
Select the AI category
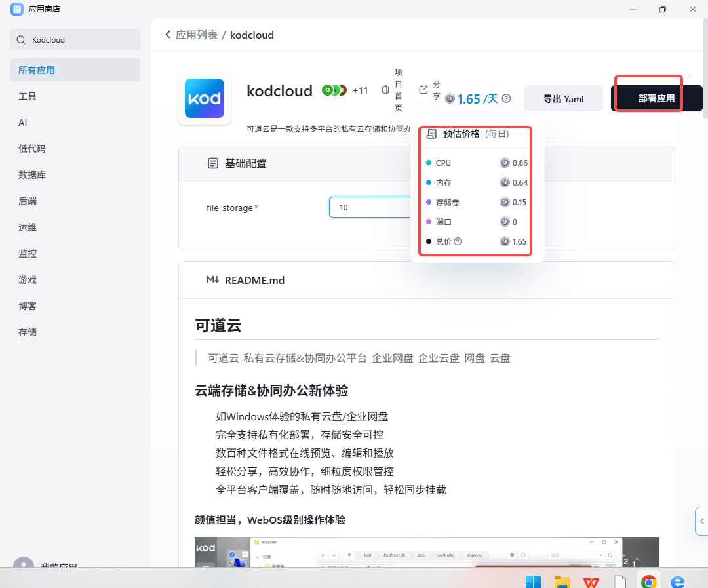point(75,123)
